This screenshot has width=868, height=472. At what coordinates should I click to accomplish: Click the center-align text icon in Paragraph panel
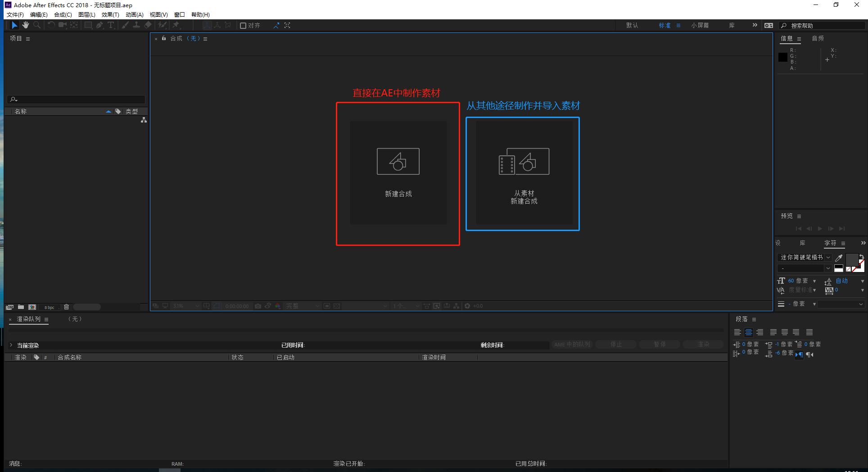click(748, 332)
